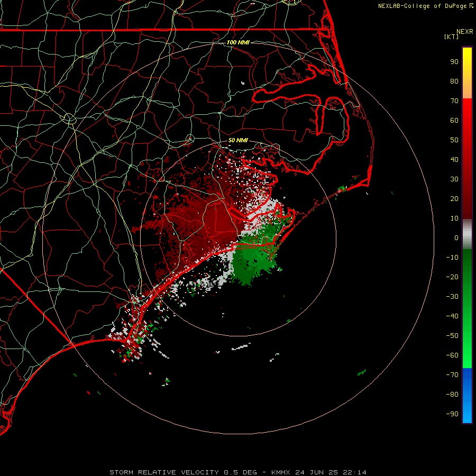Click the 100 NMI range ring label

(238, 42)
